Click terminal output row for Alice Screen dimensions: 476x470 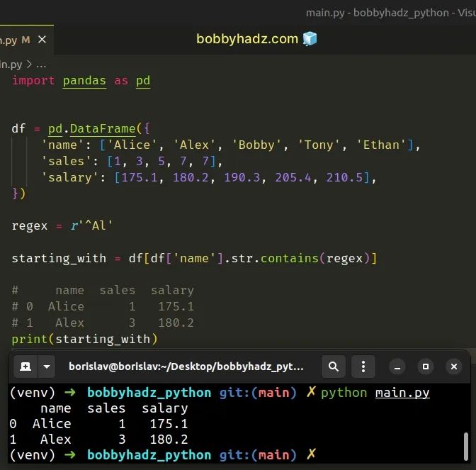coord(98,424)
